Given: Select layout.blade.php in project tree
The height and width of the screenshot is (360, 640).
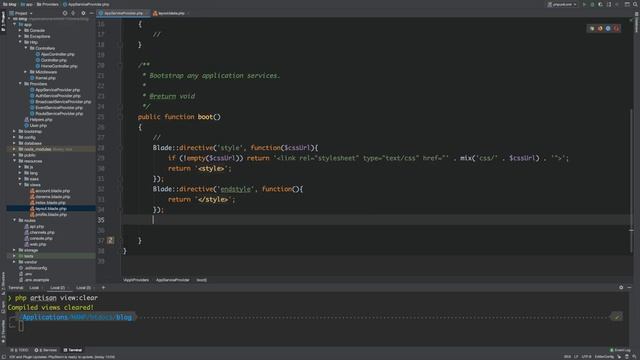Looking at the screenshot, I should click(x=48, y=209).
